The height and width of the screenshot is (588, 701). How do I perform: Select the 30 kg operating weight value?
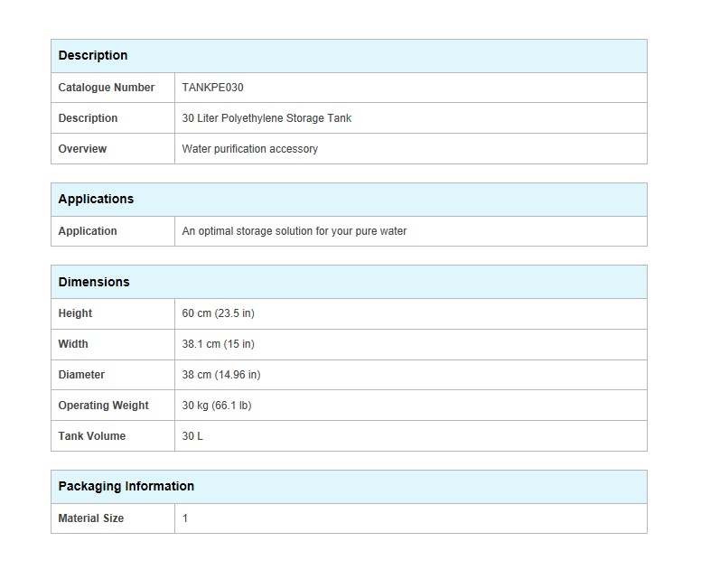[x=217, y=406]
